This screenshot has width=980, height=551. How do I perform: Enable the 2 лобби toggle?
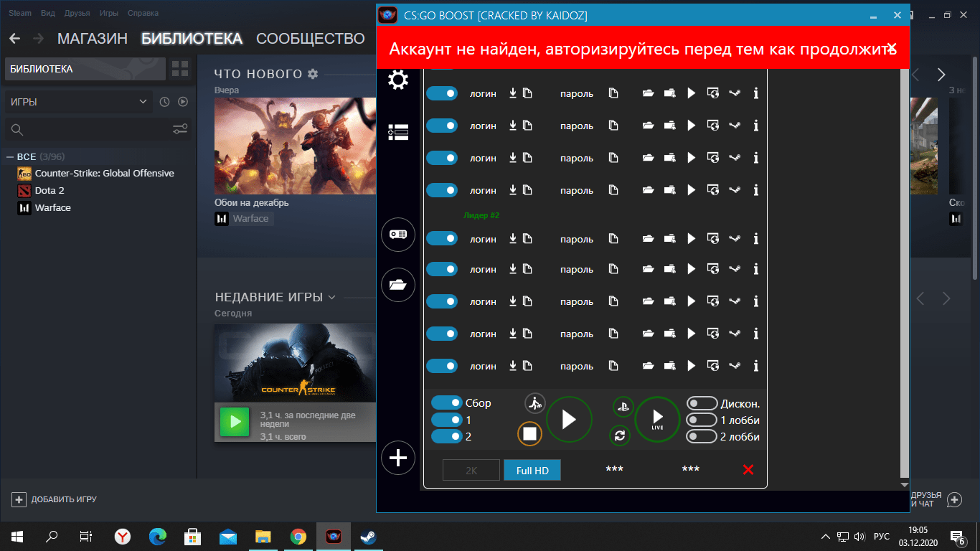702,436
